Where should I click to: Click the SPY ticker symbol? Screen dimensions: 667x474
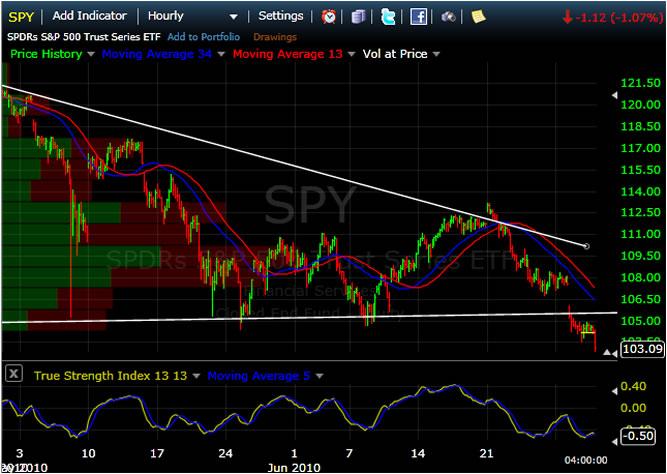(x=21, y=17)
